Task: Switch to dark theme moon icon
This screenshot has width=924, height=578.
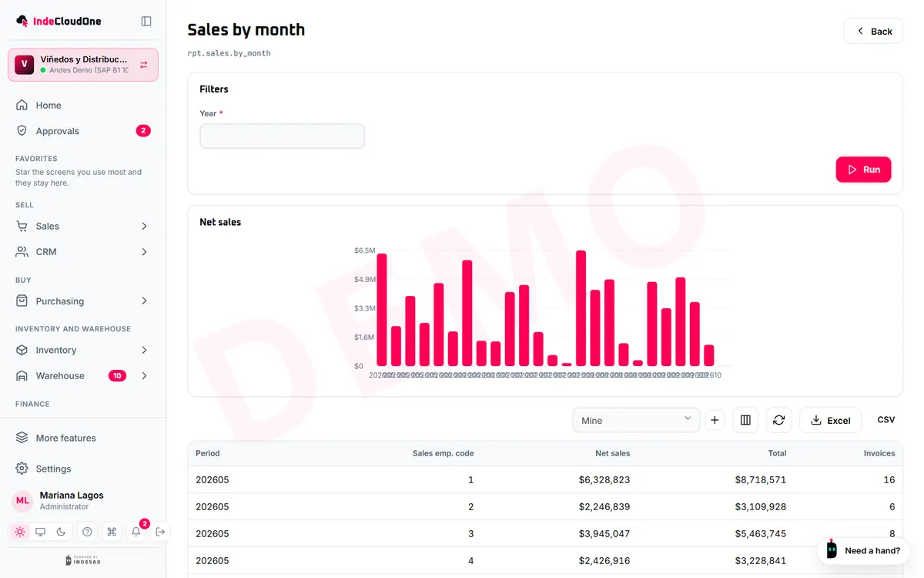Action: point(62,532)
